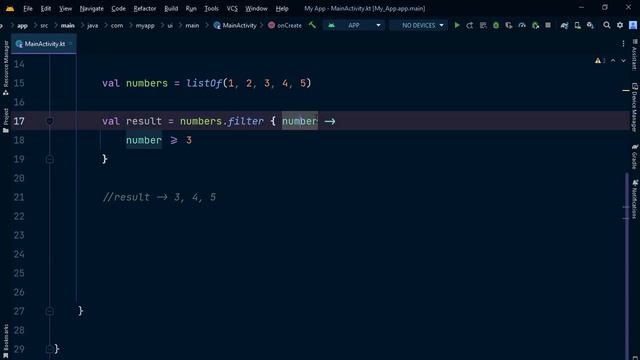Open Device Manager phone icon in toolbar

pyautogui.click(x=578, y=25)
